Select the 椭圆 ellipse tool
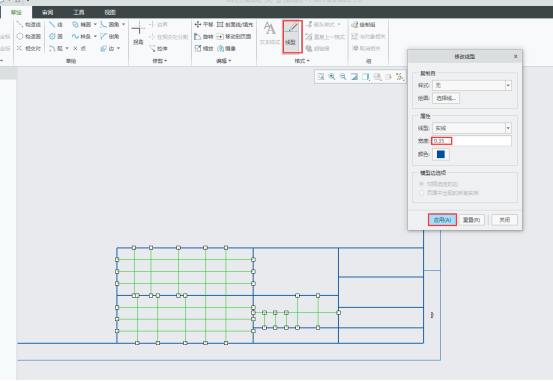This screenshot has height=381, width=553. tap(82, 25)
